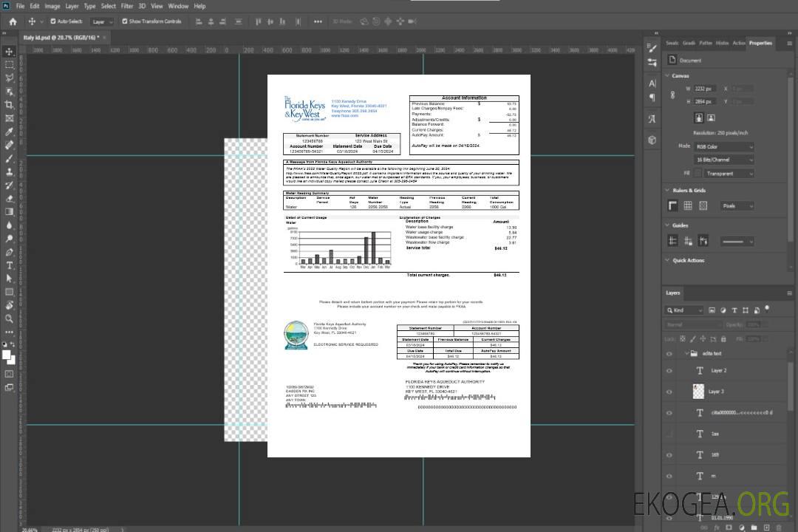Select the Crop tool
The width and height of the screenshot is (798, 532).
[x=9, y=105]
